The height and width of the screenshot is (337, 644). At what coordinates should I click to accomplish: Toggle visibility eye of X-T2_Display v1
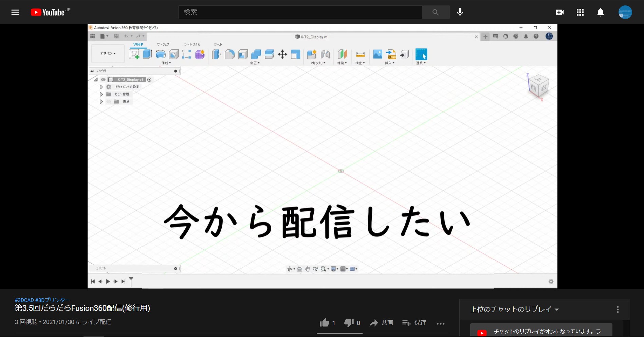103,79
